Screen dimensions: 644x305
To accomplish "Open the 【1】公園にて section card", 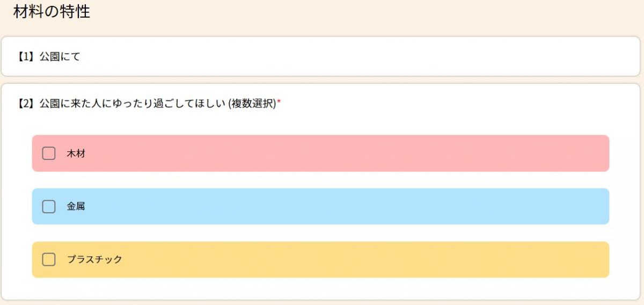I will point(321,56).
